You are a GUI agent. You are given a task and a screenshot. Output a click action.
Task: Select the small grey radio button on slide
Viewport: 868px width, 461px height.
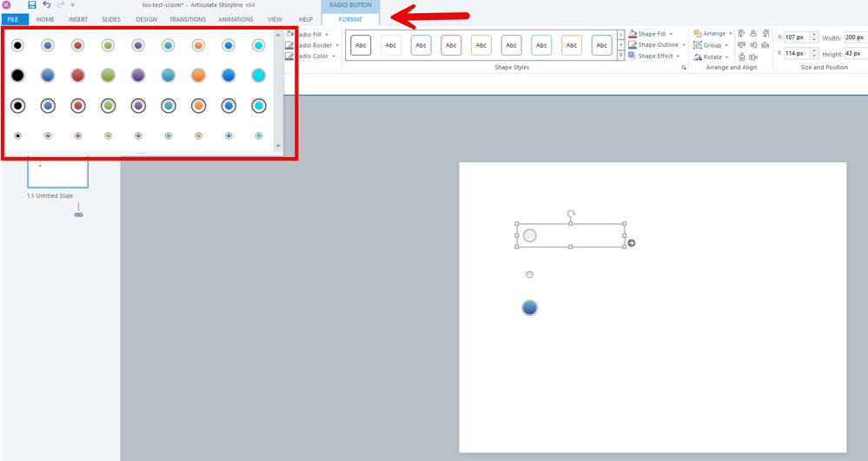529,274
